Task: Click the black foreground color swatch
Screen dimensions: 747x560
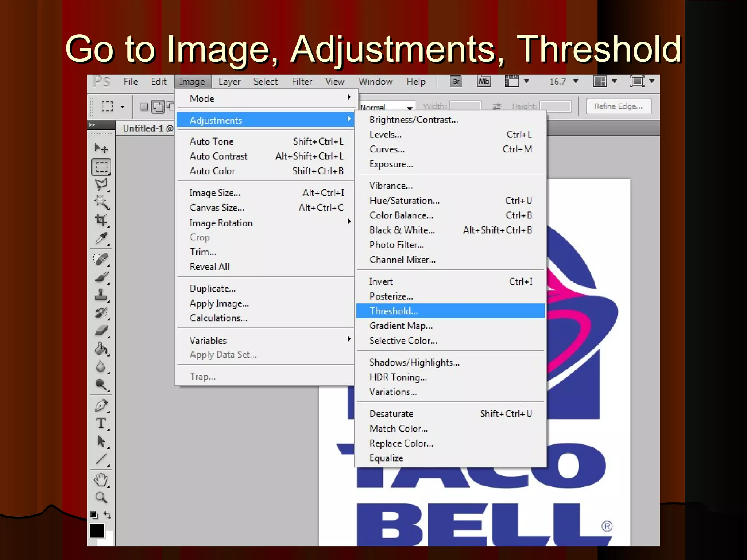Action: [x=97, y=531]
